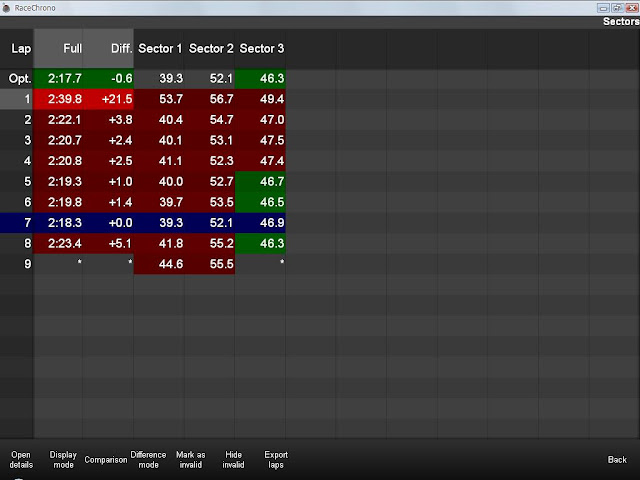This screenshot has height=480, width=640.
Task: Go Back from the Sectors screen
Action: pyautogui.click(x=617, y=460)
